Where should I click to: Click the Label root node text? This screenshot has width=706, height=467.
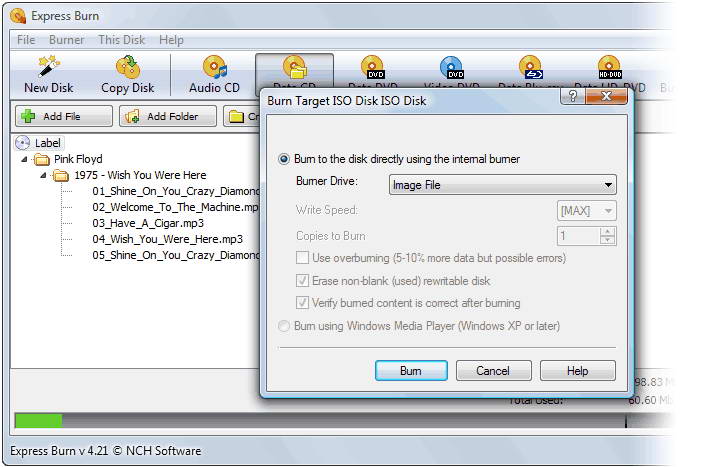tap(48, 143)
